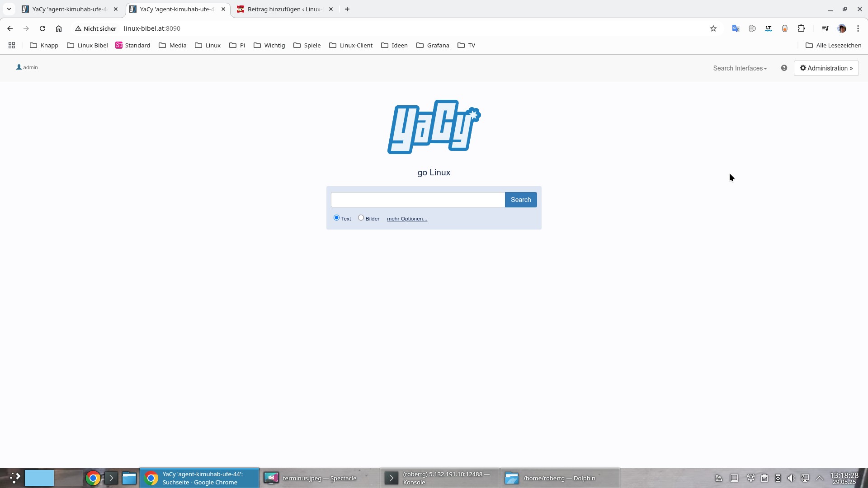Click the Chrome forward arrow

[26, 28]
